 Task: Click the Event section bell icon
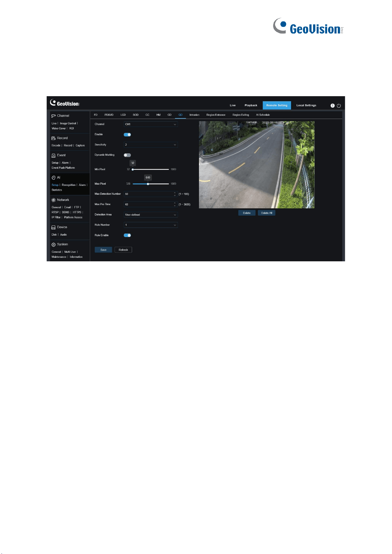click(53, 155)
